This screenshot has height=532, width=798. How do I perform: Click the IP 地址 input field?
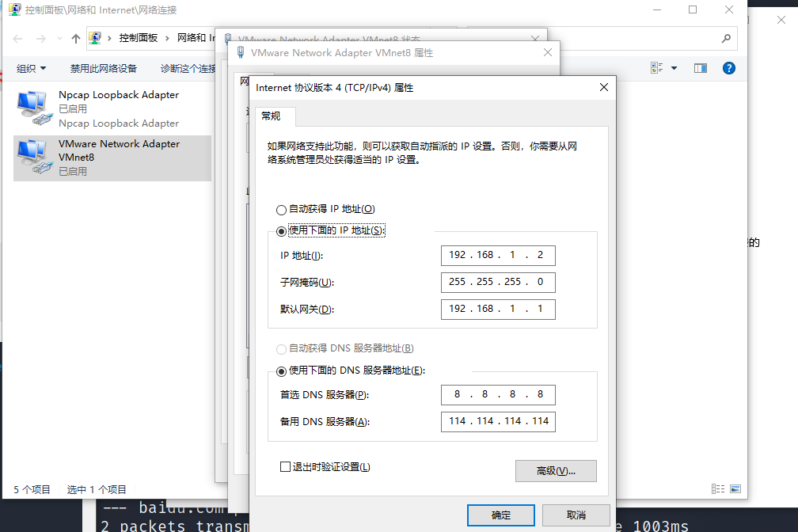498,256
